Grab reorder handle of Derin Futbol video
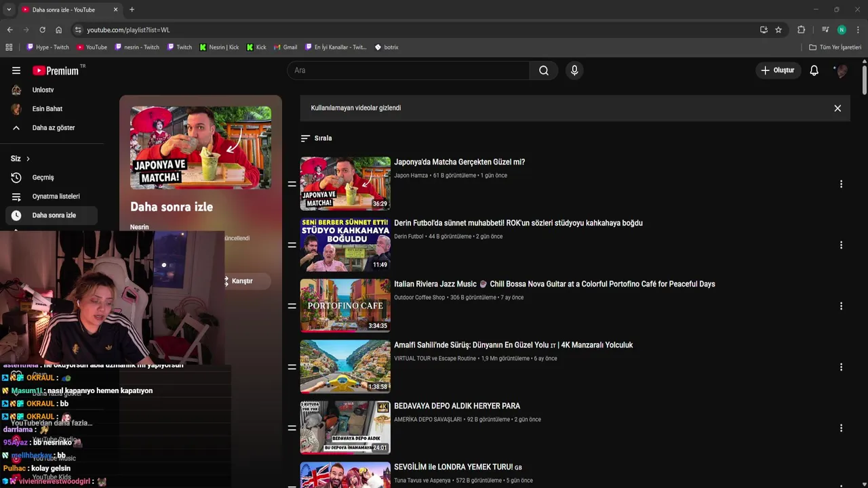 pos(292,245)
